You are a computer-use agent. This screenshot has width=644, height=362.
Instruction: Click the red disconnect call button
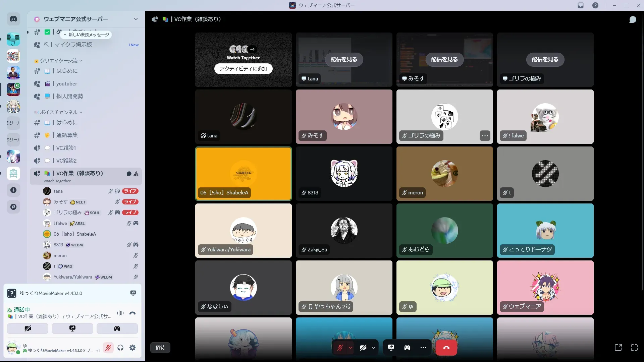coord(446,348)
